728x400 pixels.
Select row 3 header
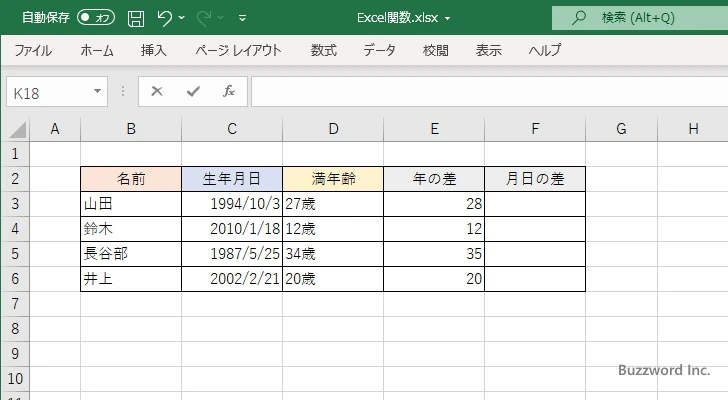[15, 204]
